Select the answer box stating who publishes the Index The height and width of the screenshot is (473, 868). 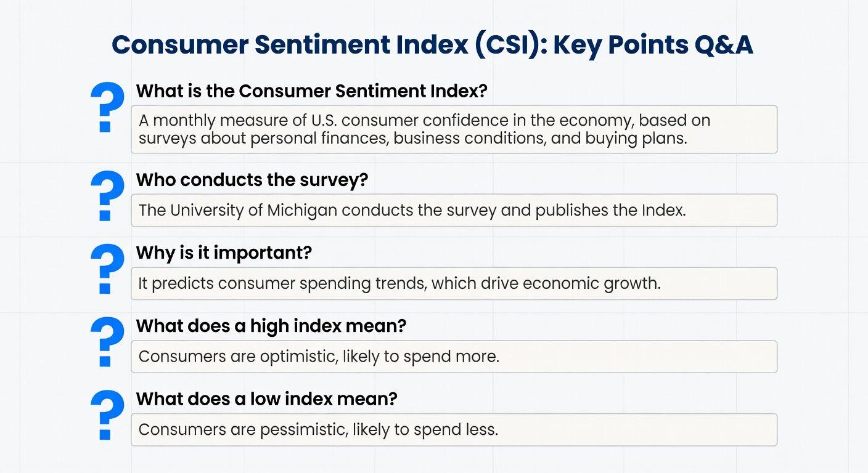pos(454,211)
